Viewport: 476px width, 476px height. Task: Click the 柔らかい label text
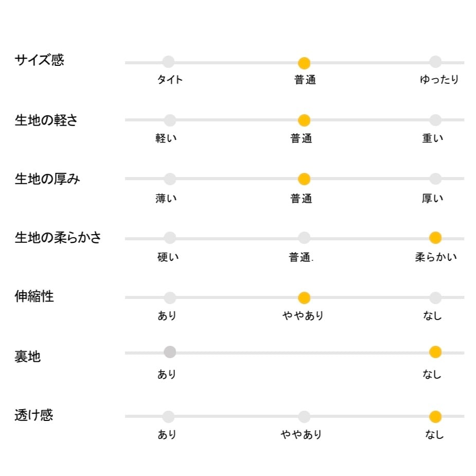[x=435, y=257]
